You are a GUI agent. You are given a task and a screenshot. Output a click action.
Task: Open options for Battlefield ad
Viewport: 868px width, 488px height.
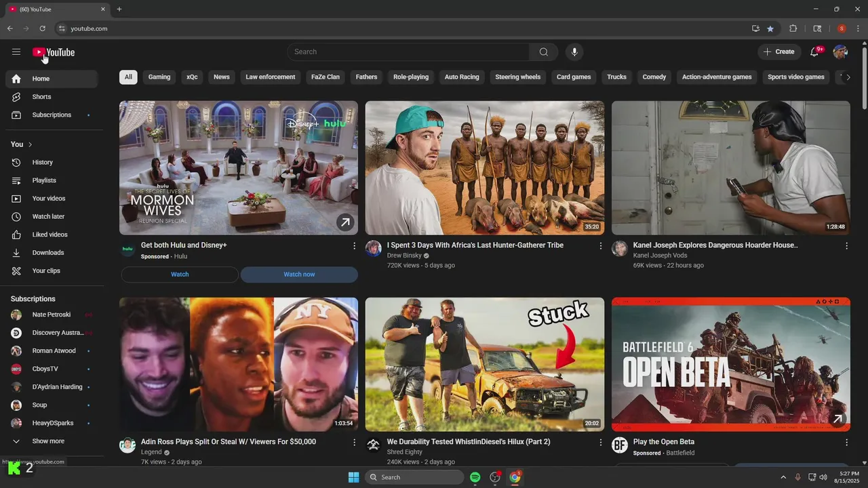pos(846,443)
